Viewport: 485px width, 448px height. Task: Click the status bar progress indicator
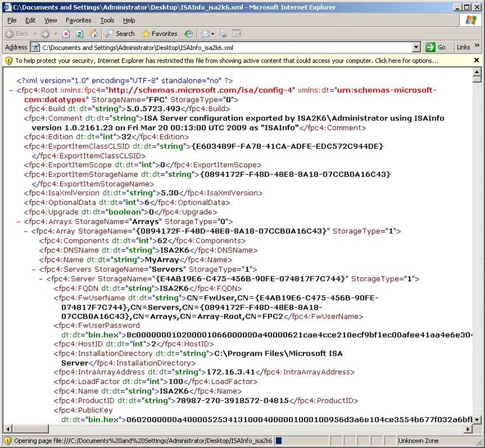279,440
